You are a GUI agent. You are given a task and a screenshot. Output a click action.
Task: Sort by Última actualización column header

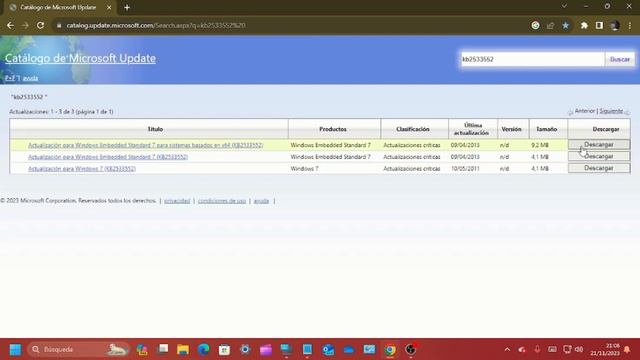pyautogui.click(x=471, y=129)
